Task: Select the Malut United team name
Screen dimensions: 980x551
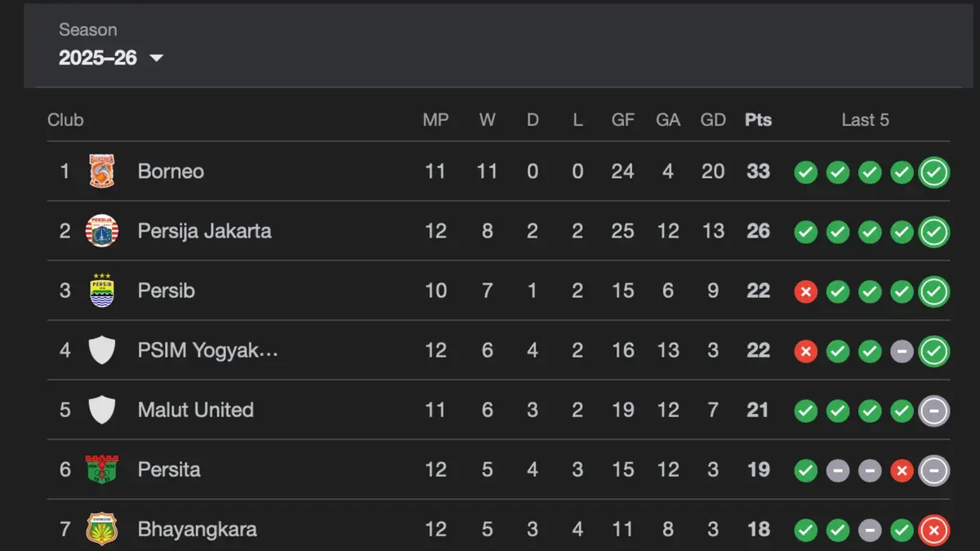Action: [195, 410]
